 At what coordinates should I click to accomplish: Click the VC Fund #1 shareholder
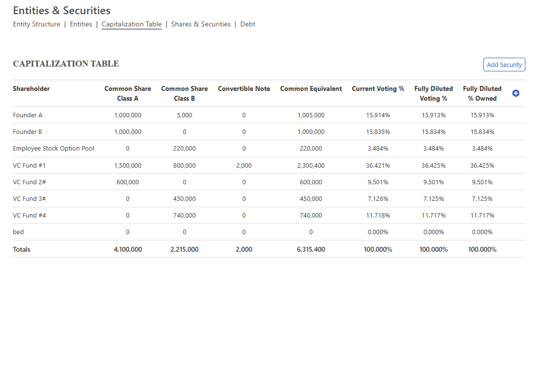(x=29, y=165)
